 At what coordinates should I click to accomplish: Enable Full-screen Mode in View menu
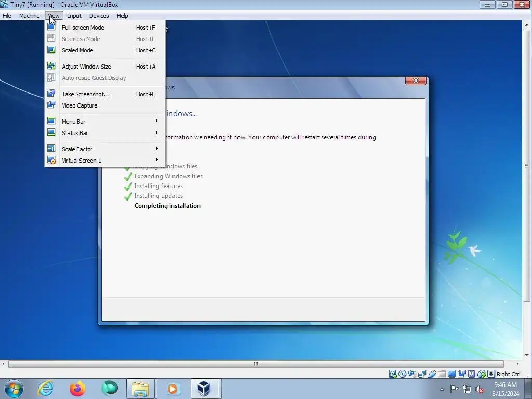pyautogui.click(x=105, y=28)
